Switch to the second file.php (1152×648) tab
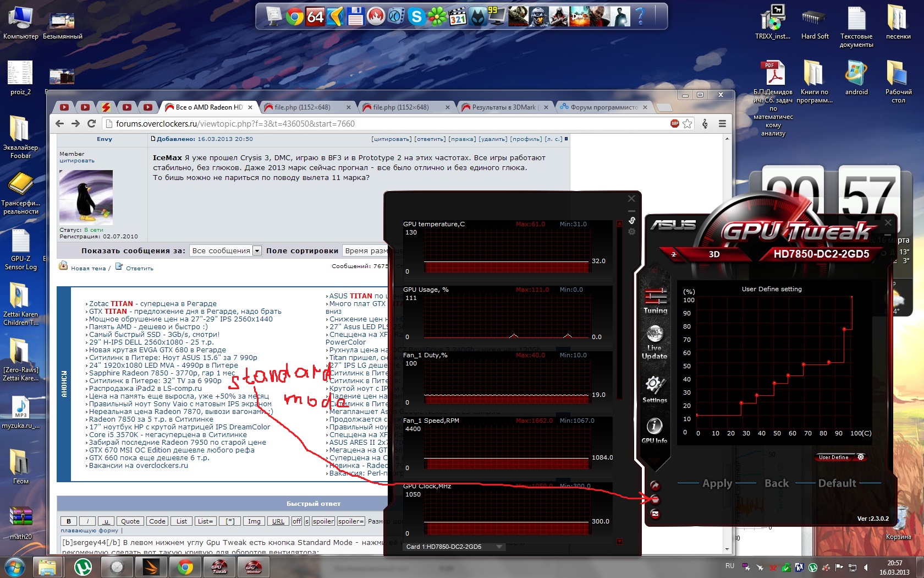924x578 pixels. (406, 107)
